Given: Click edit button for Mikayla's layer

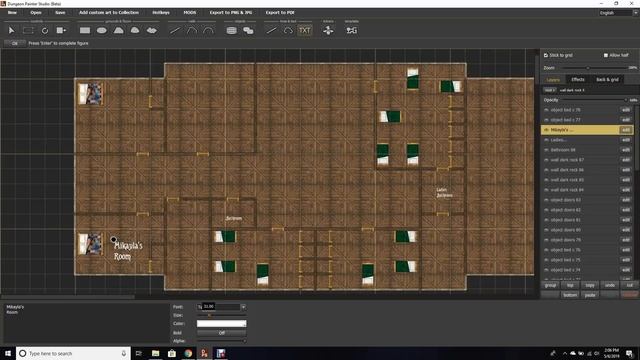Looking at the screenshot, I should pyautogui.click(x=626, y=130).
